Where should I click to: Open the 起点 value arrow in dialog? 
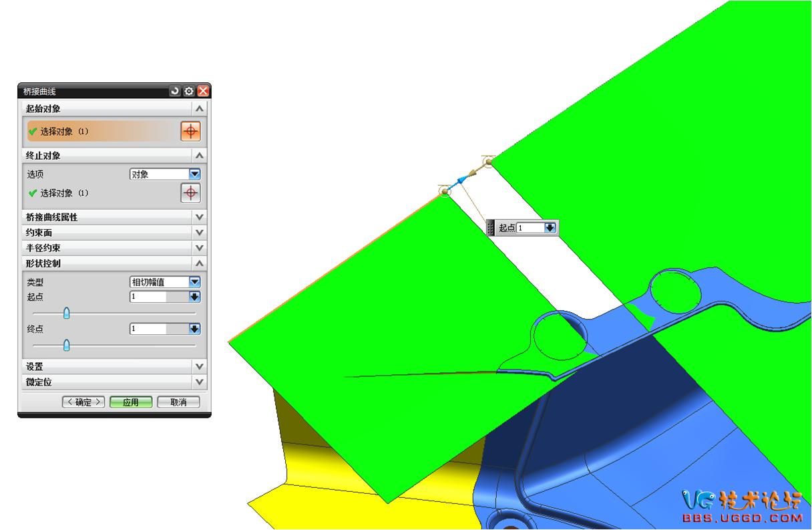[194, 297]
